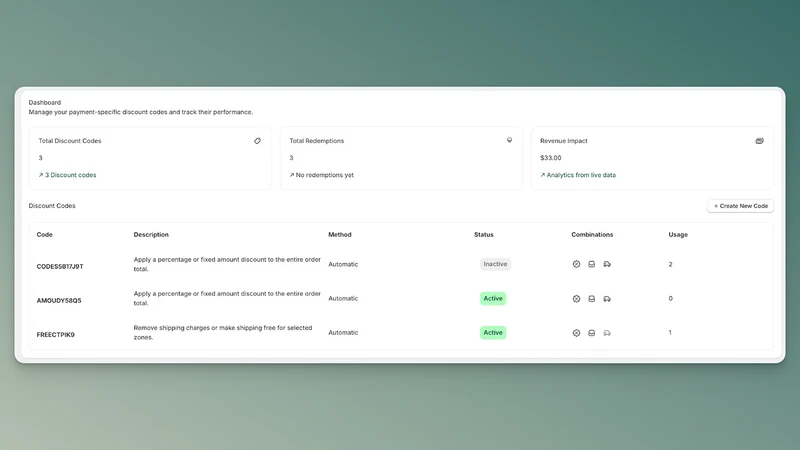800x450 pixels.
Task: Click the Usage column header
Action: tap(678, 235)
